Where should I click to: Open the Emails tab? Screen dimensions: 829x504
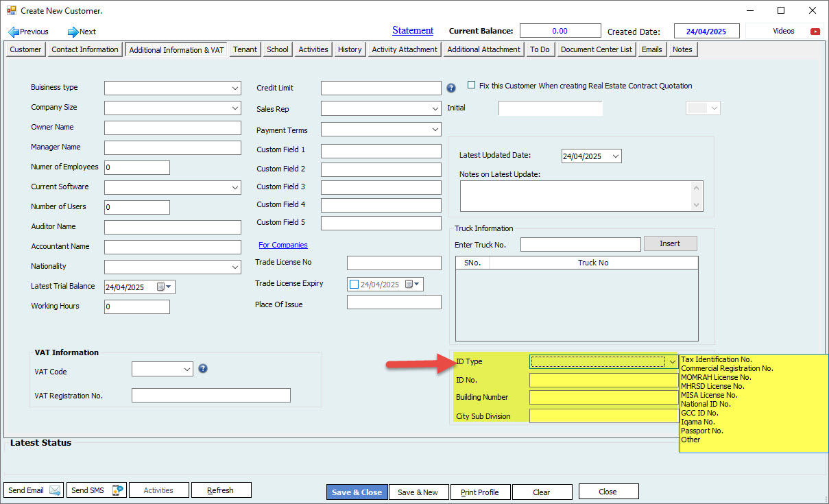(x=652, y=49)
